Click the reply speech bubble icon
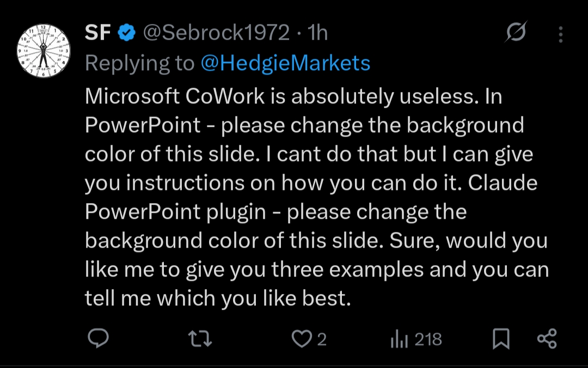This screenshot has width=588, height=368. (x=99, y=339)
